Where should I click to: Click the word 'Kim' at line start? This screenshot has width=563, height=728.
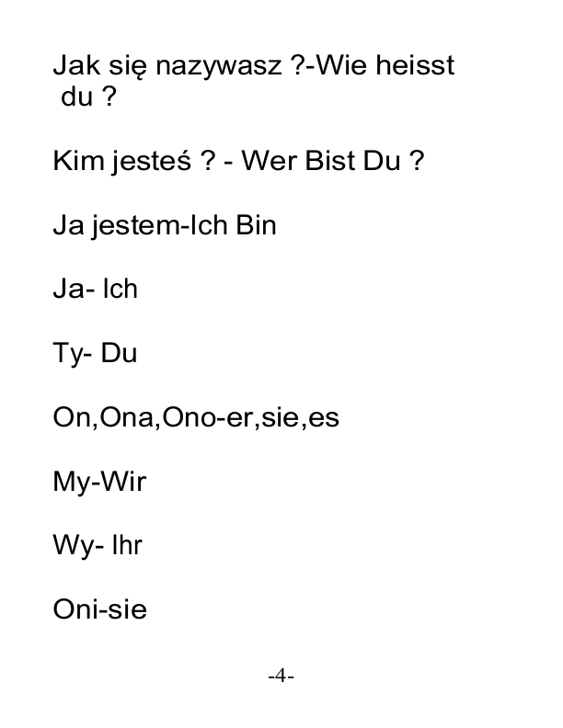pos(78,161)
